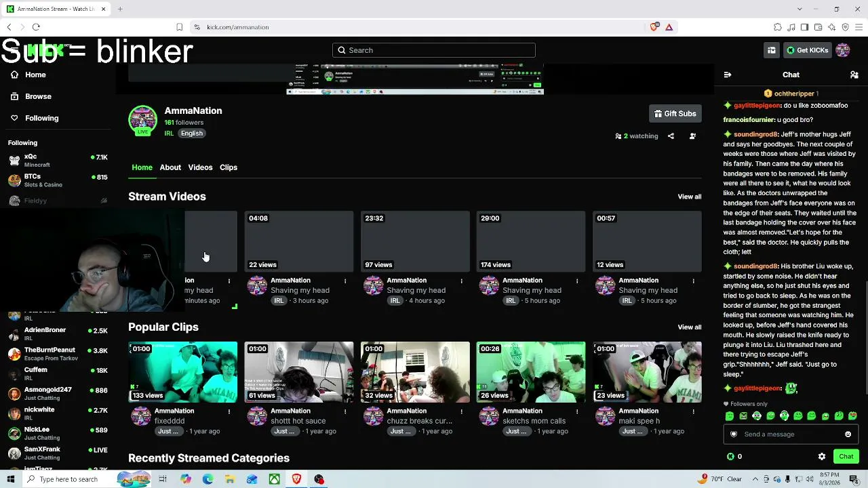
Task: Play the fixedddd clip thumbnail
Action: click(x=183, y=372)
